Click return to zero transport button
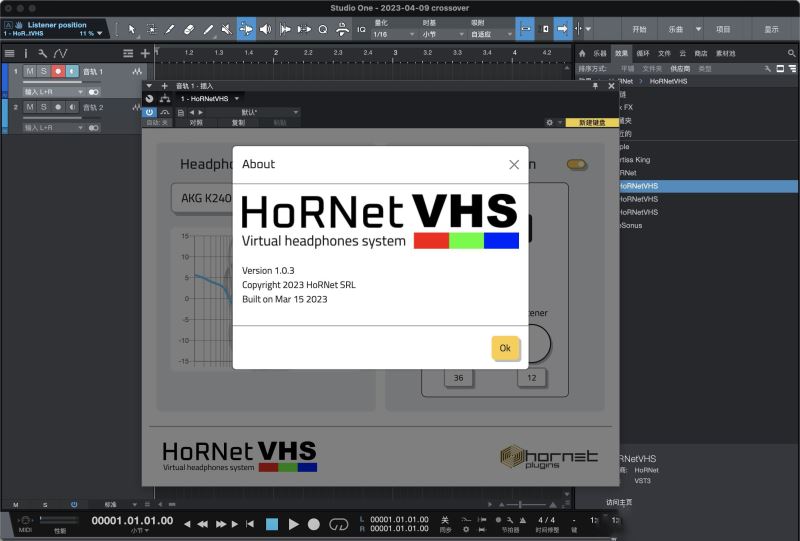The image size is (800, 541). point(249,524)
